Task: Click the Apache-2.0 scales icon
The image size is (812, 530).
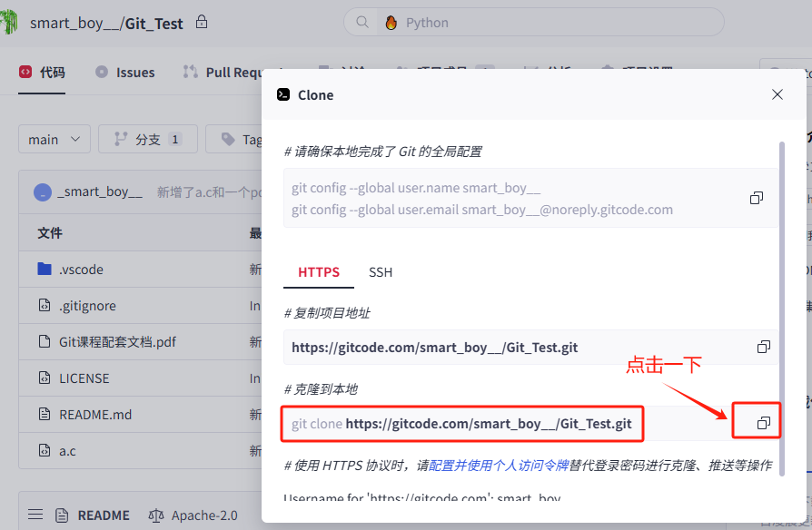Action: (156, 515)
